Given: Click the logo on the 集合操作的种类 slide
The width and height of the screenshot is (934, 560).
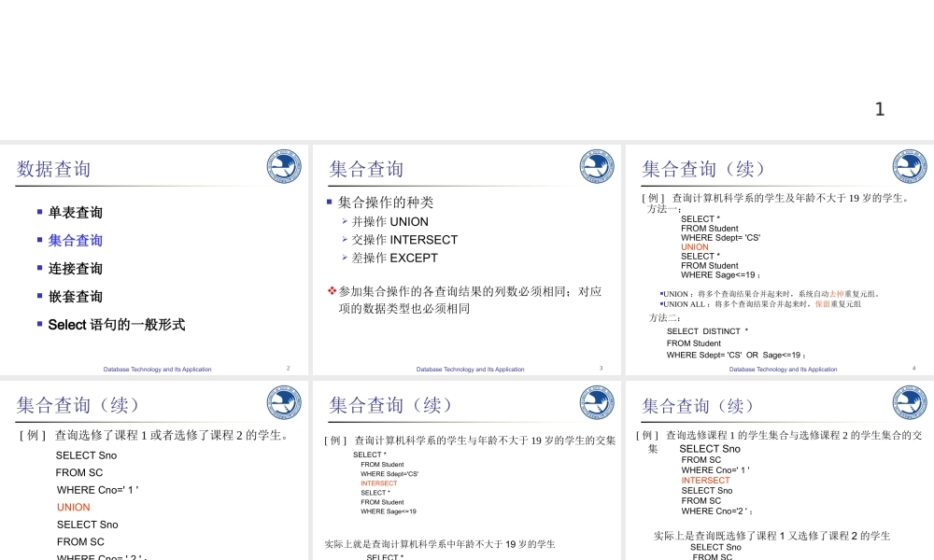Looking at the screenshot, I should pyautogui.click(x=597, y=166).
